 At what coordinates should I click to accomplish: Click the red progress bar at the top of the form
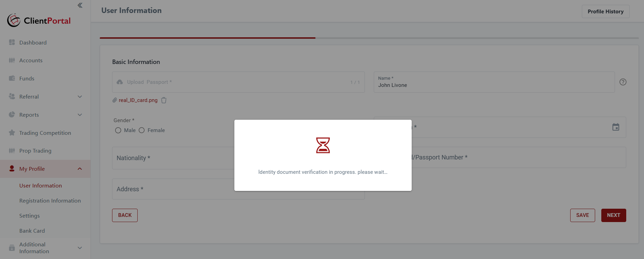[207, 38]
